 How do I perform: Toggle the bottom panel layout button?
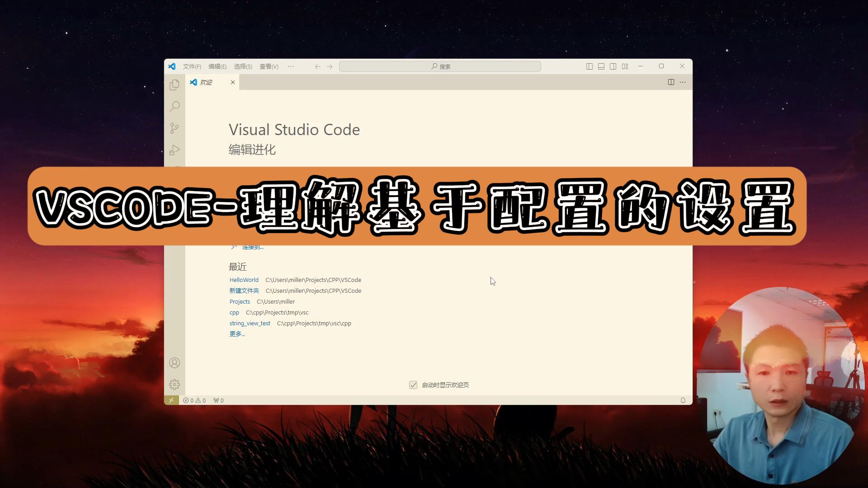click(601, 66)
